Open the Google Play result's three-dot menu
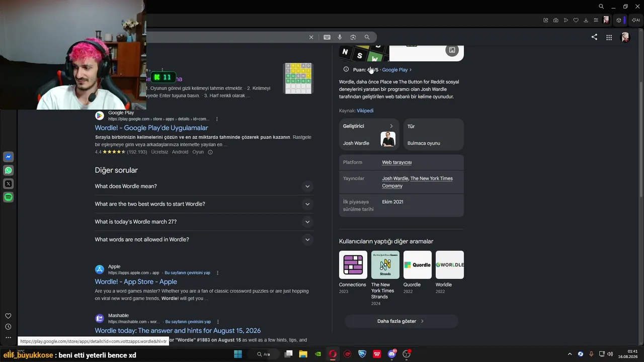Screen dimensions: 644x362 (x=217, y=119)
